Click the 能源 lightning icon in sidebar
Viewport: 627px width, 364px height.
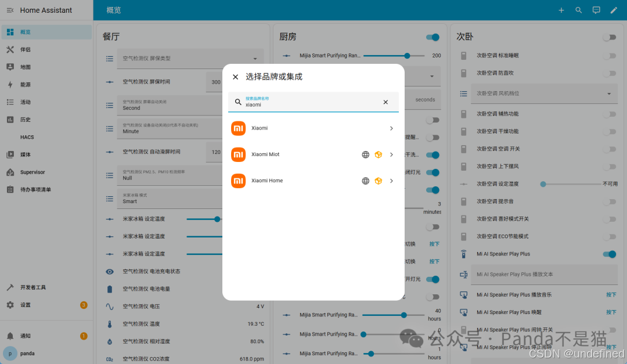point(10,84)
